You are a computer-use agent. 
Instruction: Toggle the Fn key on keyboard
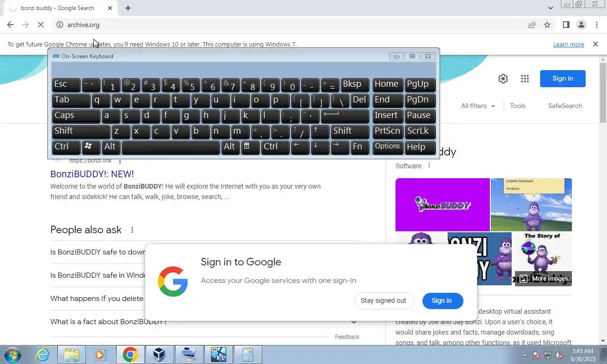coord(360,147)
